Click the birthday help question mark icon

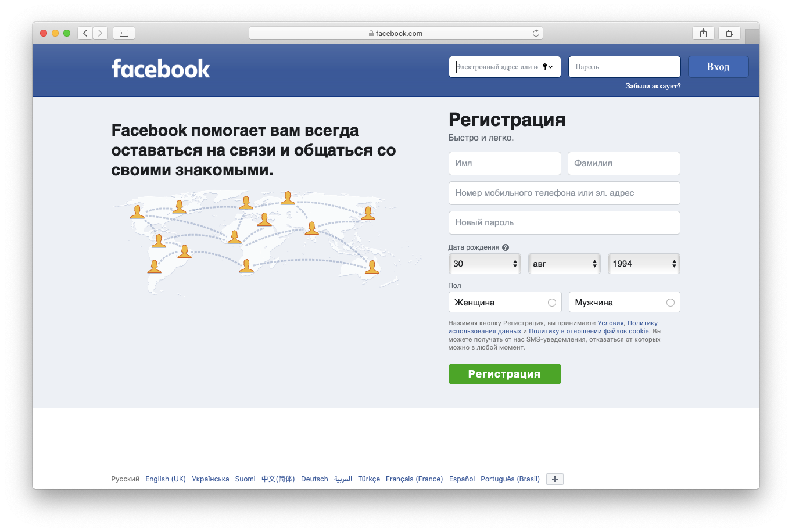(506, 247)
